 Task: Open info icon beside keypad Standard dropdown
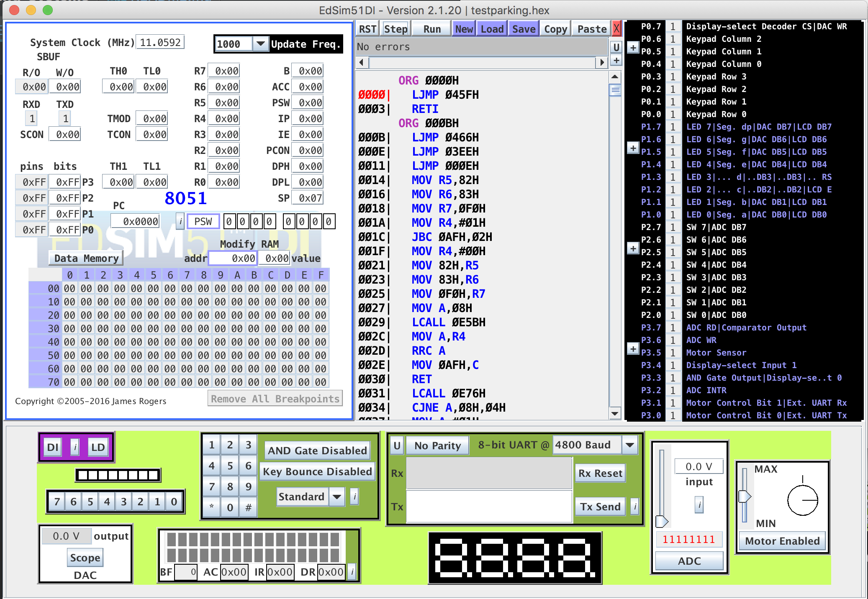pyautogui.click(x=354, y=497)
